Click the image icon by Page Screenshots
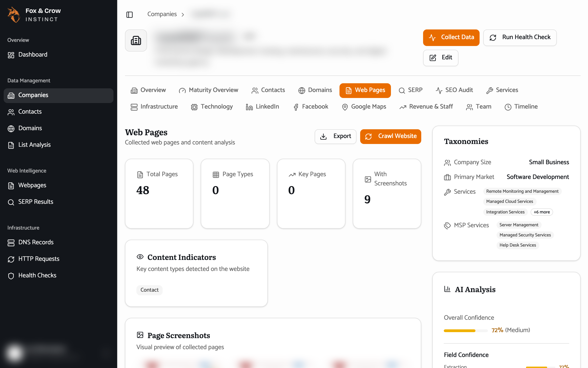 point(140,335)
